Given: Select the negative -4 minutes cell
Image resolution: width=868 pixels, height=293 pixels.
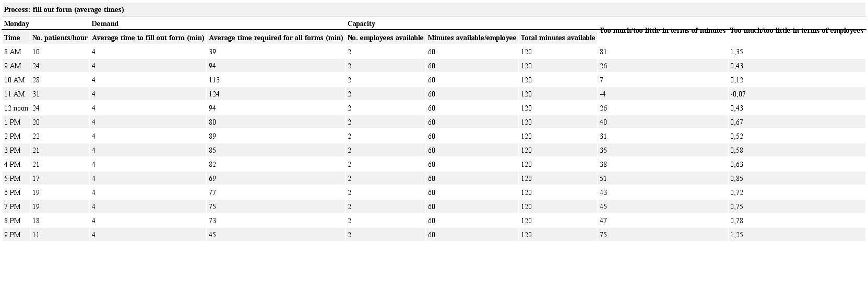Looking at the screenshot, I should click(x=603, y=94).
